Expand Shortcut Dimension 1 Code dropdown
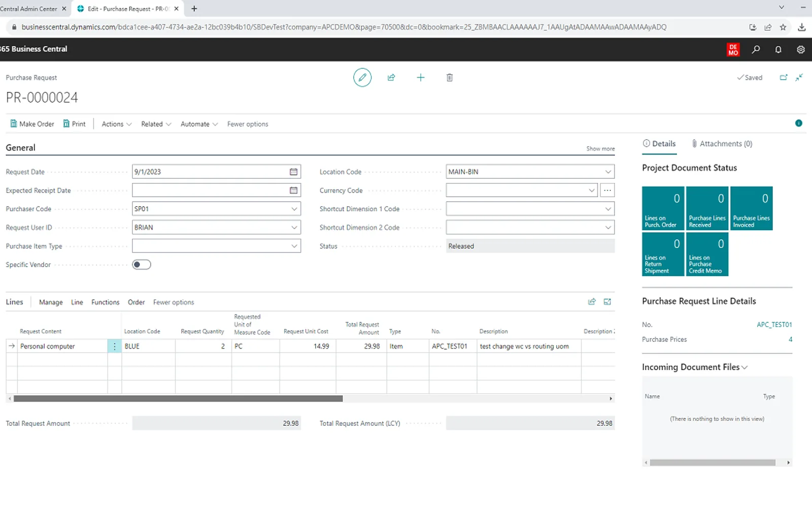The height and width of the screenshot is (508, 812). [608, 209]
